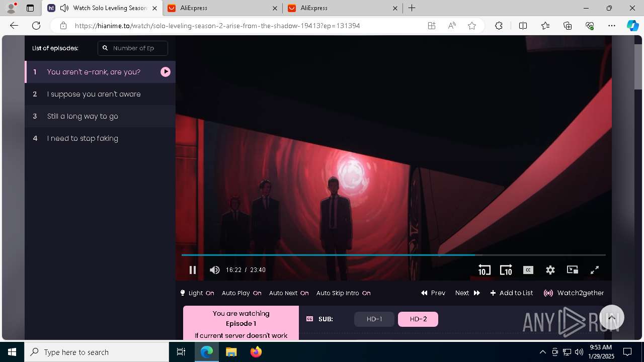Pause the video playback
The height and width of the screenshot is (362, 644).
[192, 270]
